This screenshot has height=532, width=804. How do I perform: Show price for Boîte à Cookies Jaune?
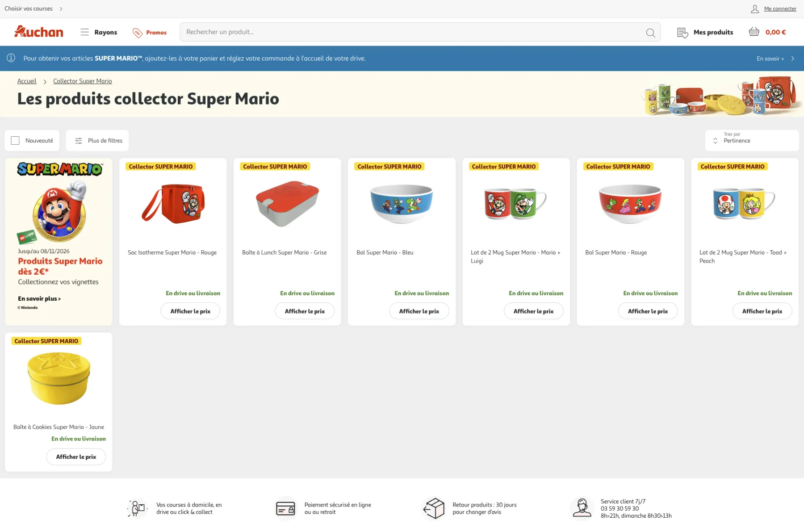(76, 457)
